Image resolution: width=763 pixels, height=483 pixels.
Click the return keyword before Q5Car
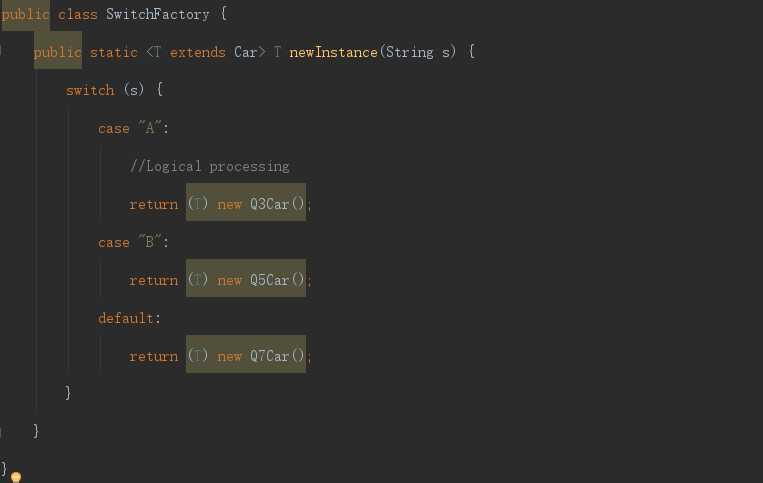point(154,280)
